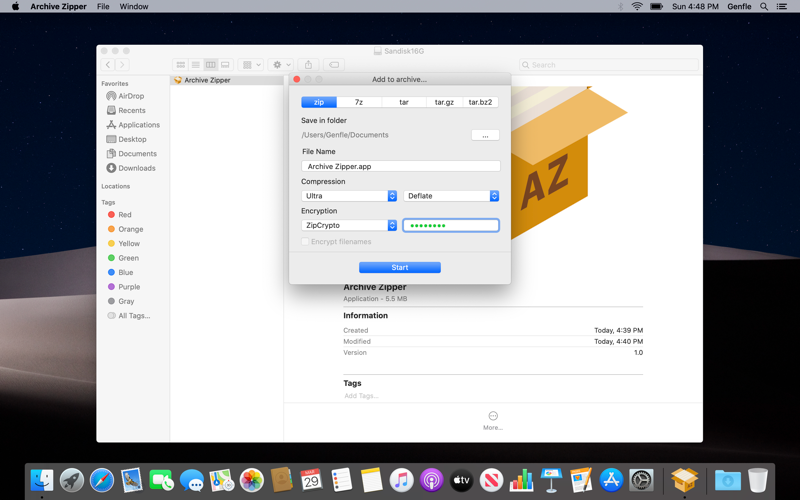Image resolution: width=800 pixels, height=500 pixels.
Task: Open Safari from the Dock
Action: (102, 480)
